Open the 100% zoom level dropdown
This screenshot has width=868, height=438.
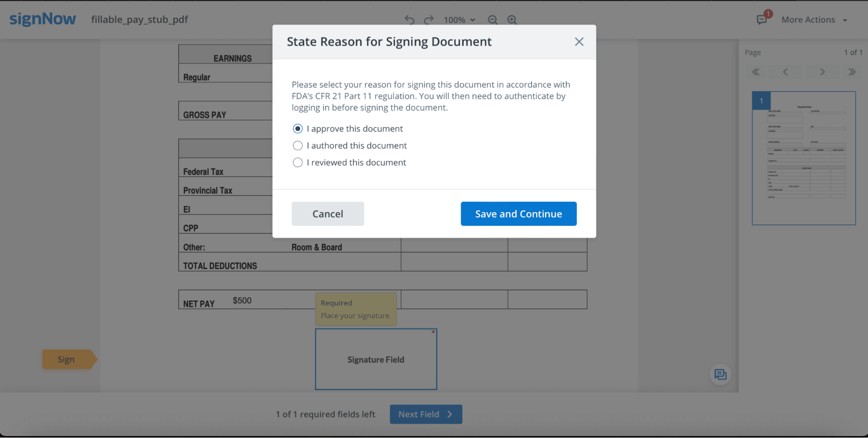pos(459,20)
